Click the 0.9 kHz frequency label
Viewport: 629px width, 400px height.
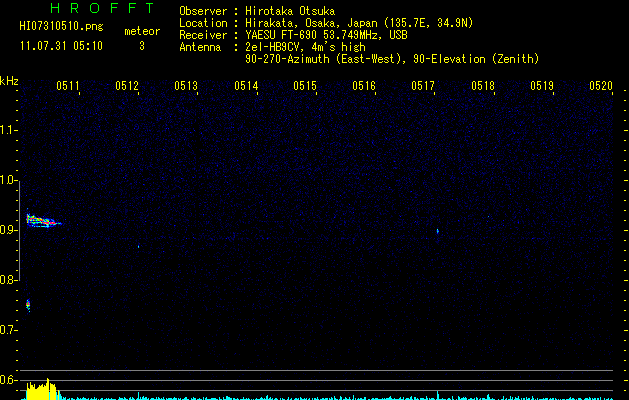9,230
